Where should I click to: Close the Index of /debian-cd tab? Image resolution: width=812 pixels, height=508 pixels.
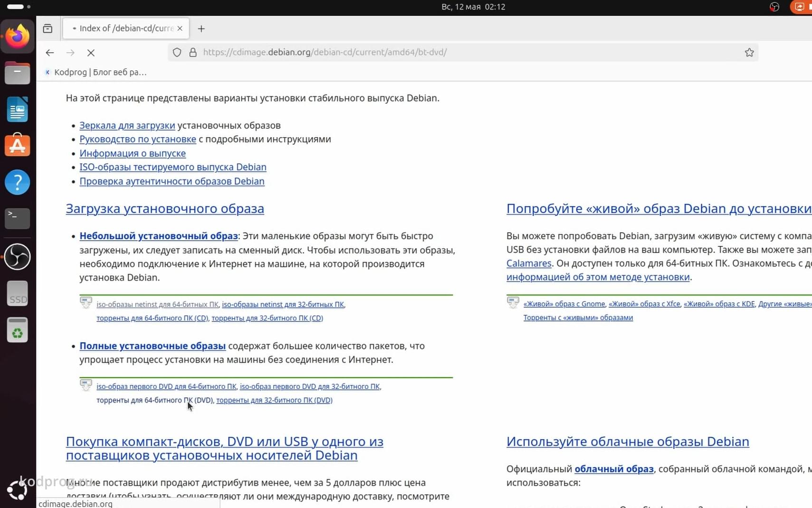(x=180, y=28)
